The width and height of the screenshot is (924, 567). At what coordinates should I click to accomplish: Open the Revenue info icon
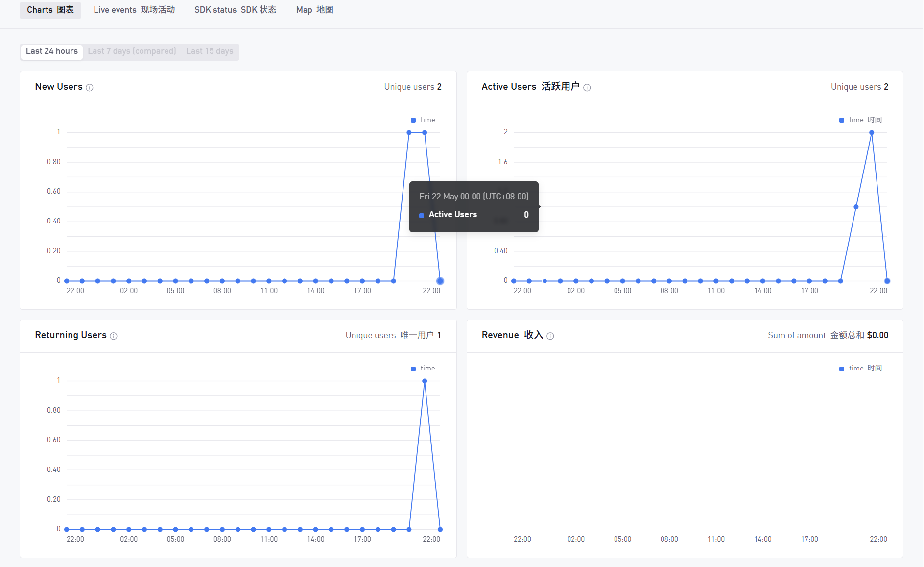pyautogui.click(x=550, y=336)
